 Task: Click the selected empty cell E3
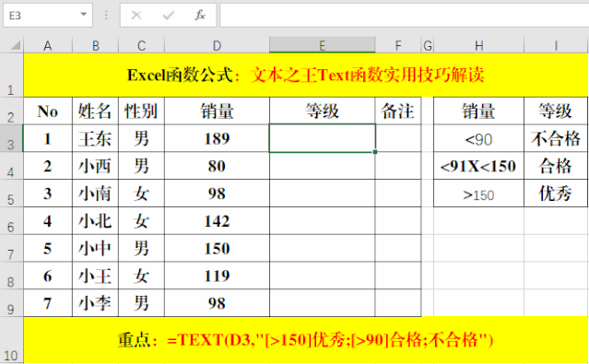coord(323,138)
